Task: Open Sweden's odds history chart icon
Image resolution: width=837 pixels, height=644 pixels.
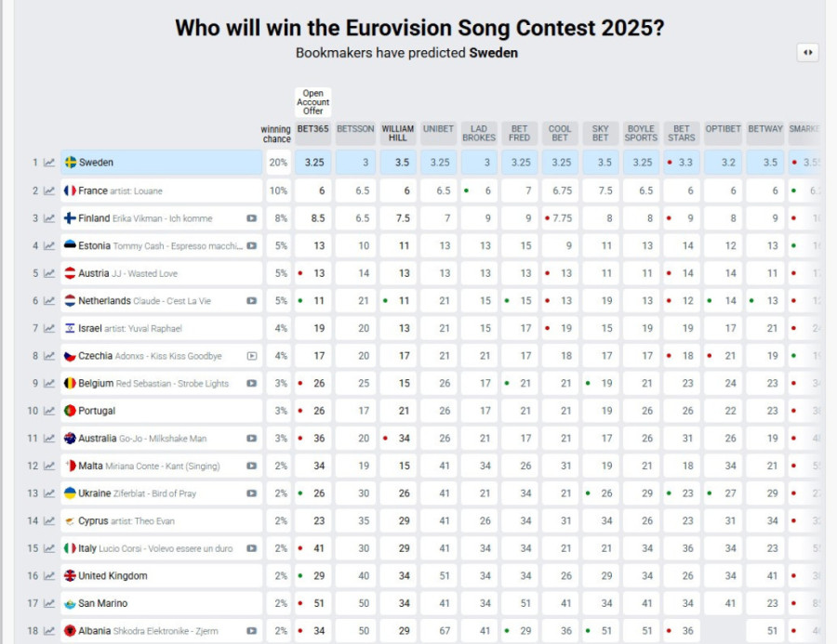Action: click(x=49, y=163)
